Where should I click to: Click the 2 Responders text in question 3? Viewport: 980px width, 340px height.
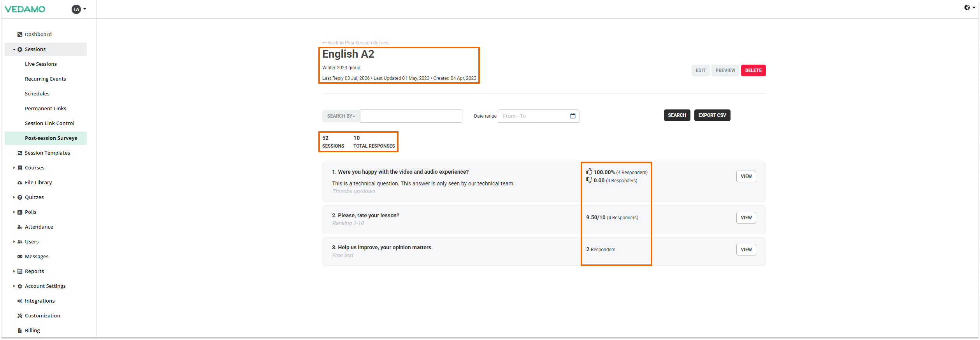coord(601,250)
